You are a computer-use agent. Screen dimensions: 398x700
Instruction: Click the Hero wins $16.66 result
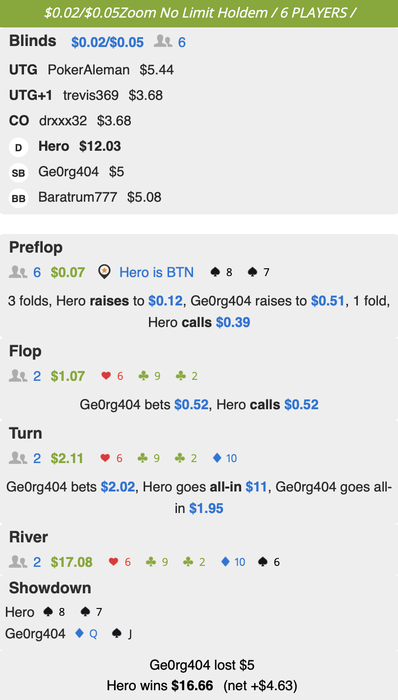coord(160,685)
